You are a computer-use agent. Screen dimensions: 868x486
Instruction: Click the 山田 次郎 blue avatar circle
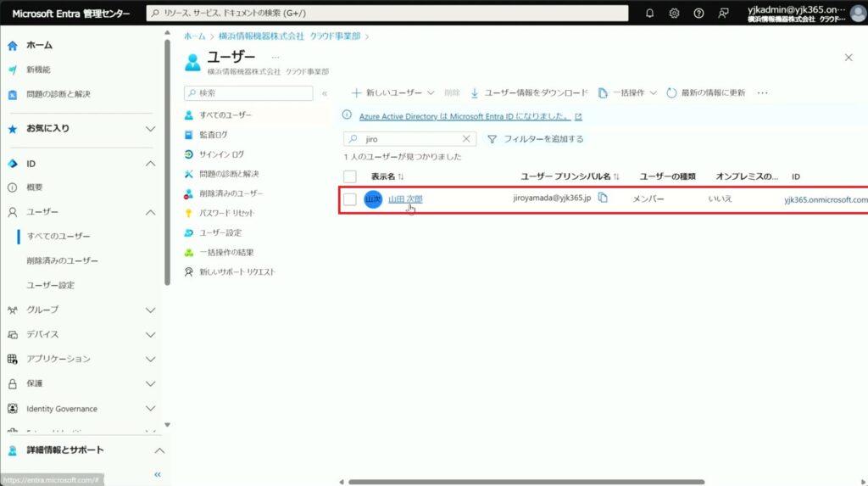click(373, 199)
